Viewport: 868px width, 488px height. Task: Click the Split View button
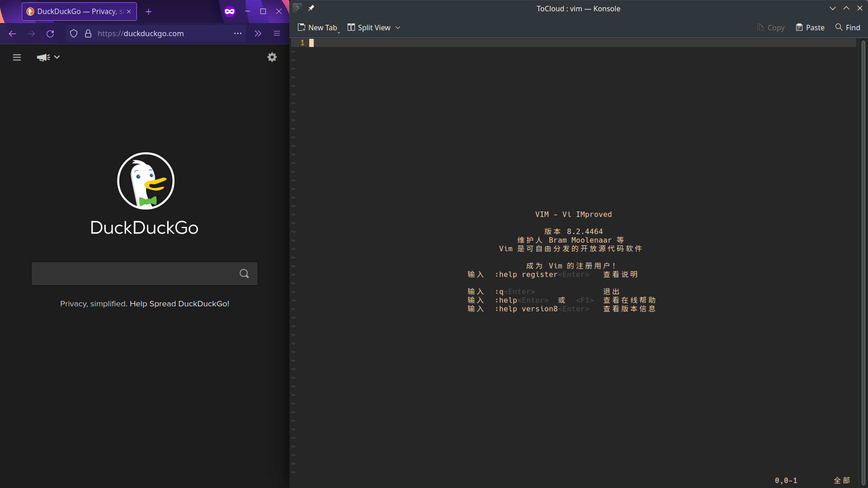(369, 28)
